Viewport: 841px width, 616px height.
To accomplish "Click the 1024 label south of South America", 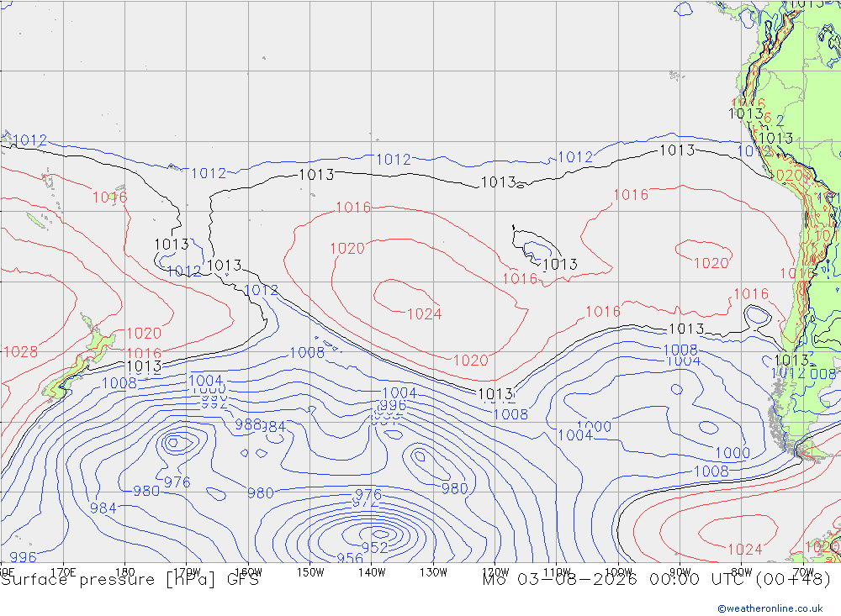I will click(745, 550).
